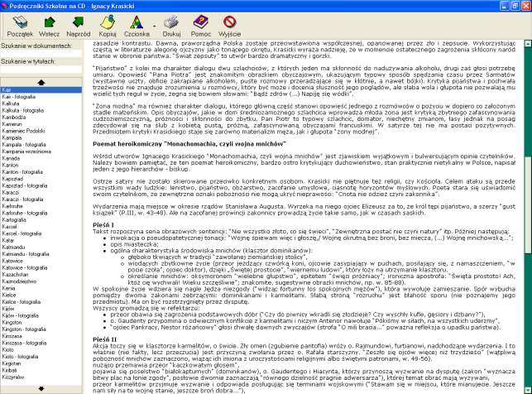Open 'Kaznodziejstwo' in the title list
Image resolution: width=532 pixels, height=394 pixels.
pos(23,281)
